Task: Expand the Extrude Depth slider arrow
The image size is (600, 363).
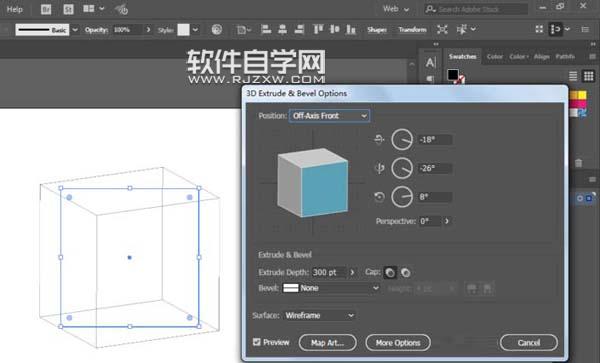Action: point(352,272)
